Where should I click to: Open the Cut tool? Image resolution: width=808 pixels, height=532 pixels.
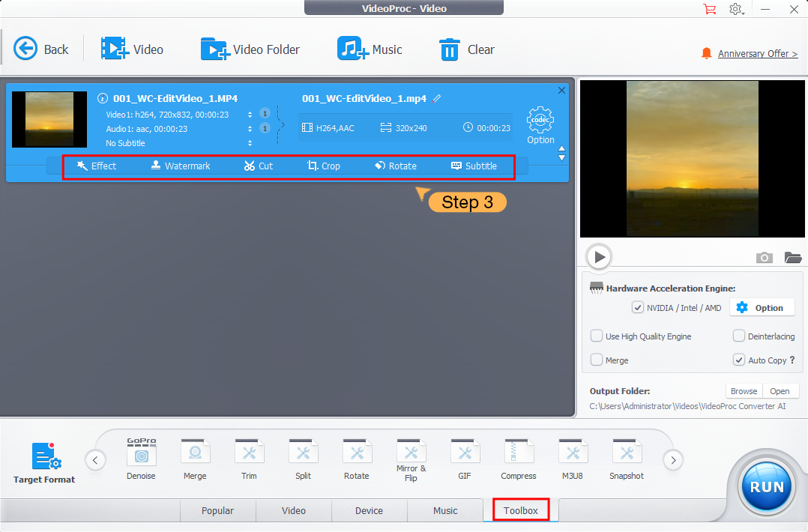[x=259, y=166]
